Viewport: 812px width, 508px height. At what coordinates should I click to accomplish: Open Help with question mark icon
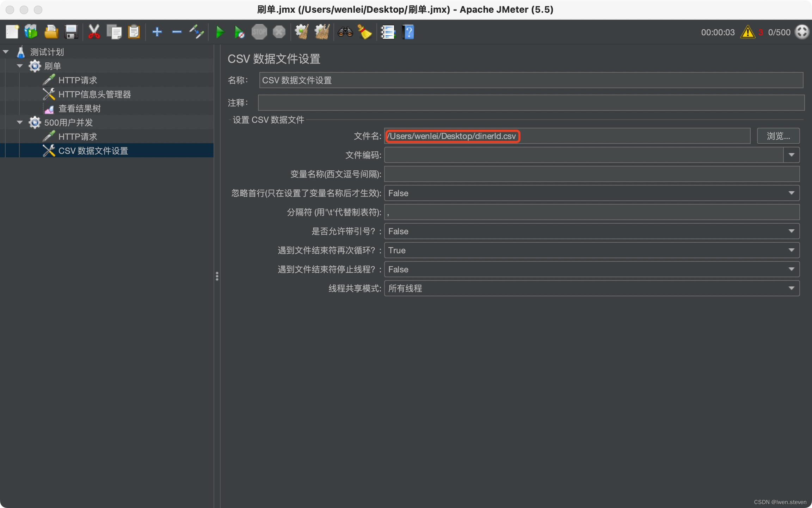[408, 32]
